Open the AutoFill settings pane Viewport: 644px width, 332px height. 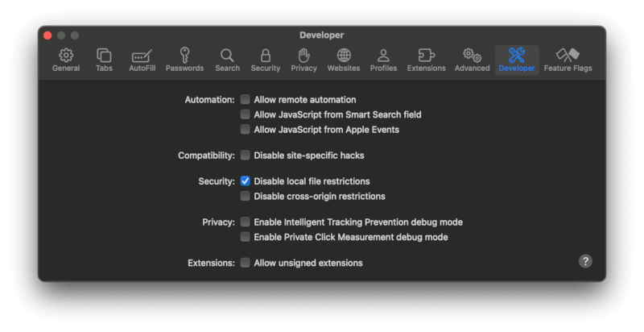point(142,56)
